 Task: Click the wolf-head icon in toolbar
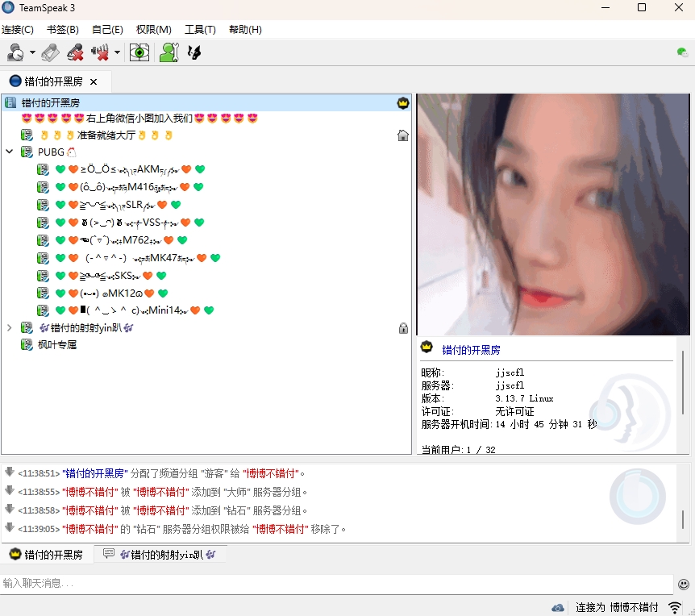click(194, 53)
